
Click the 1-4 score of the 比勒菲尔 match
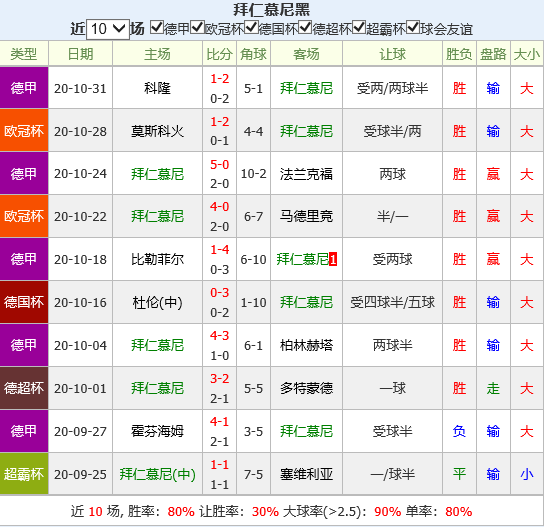tap(220, 250)
